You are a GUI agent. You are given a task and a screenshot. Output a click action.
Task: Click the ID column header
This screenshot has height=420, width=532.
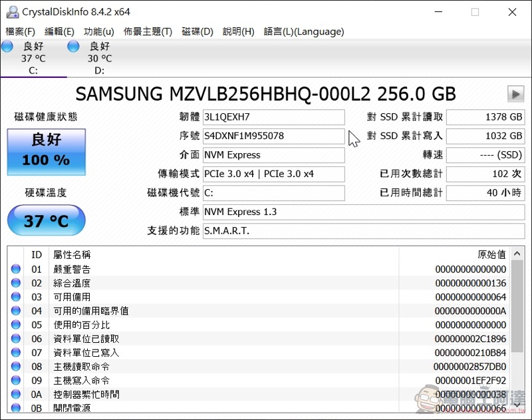(x=37, y=255)
